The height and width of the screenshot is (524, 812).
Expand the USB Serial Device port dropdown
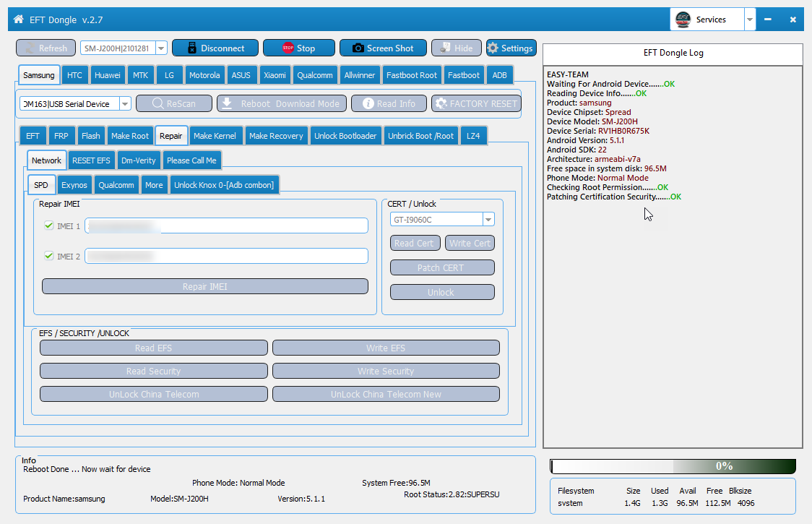[x=125, y=103]
